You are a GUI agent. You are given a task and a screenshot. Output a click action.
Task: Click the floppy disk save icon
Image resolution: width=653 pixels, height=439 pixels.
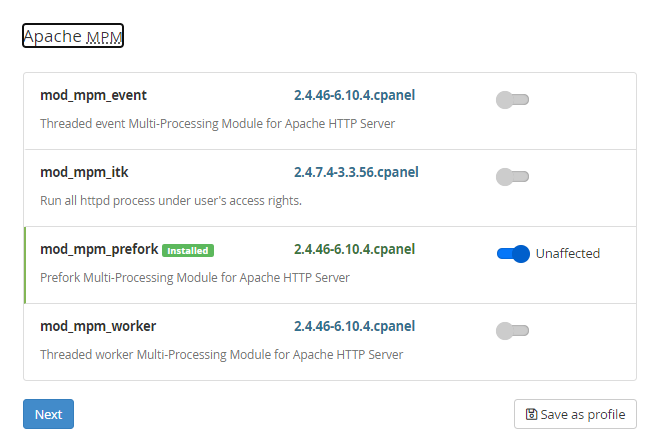531,414
